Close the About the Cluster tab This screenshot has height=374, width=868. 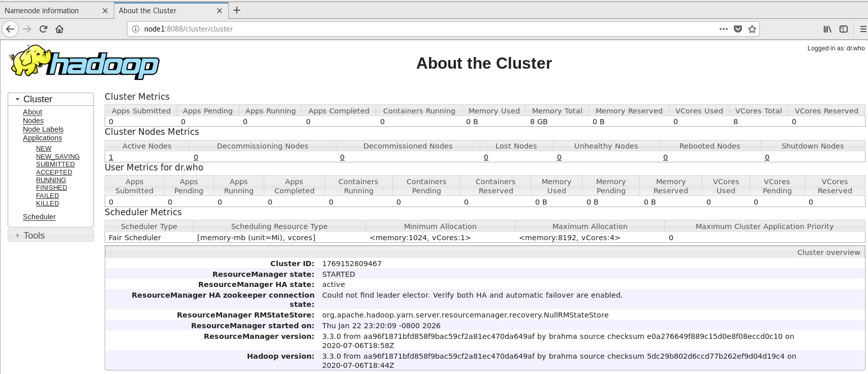pyautogui.click(x=220, y=11)
